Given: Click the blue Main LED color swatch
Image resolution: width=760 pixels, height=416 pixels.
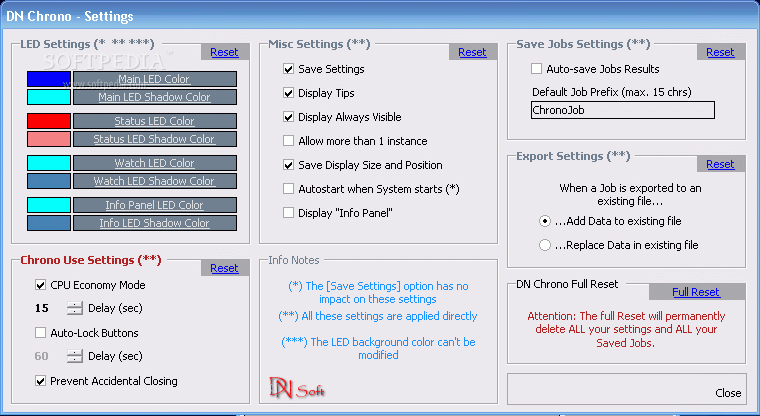Looking at the screenshot, I should click(49, 79).
